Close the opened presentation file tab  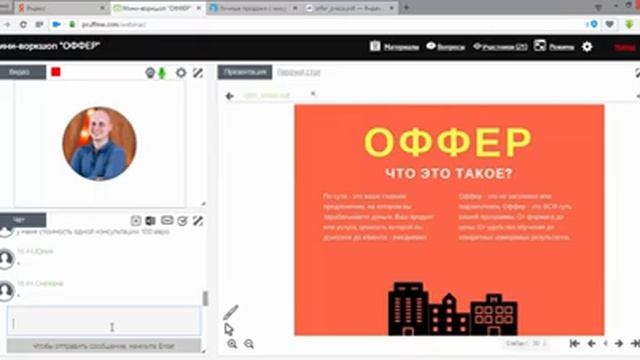313,93
